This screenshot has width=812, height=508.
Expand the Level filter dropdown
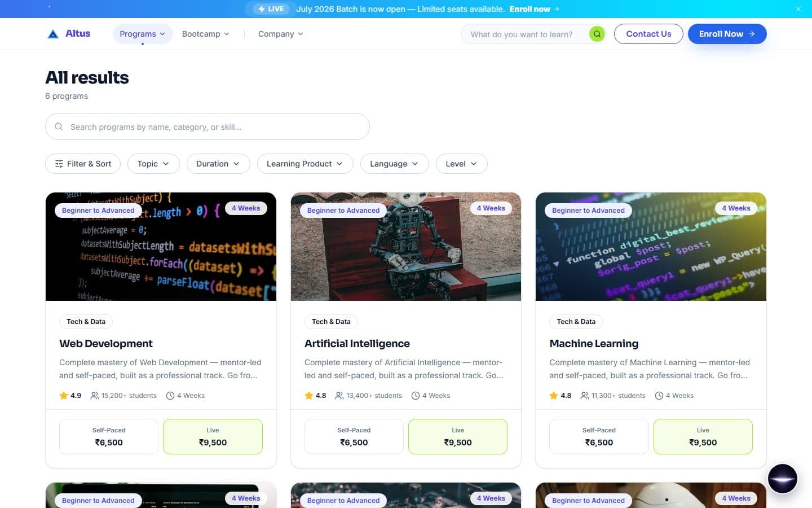pos(461,164)
